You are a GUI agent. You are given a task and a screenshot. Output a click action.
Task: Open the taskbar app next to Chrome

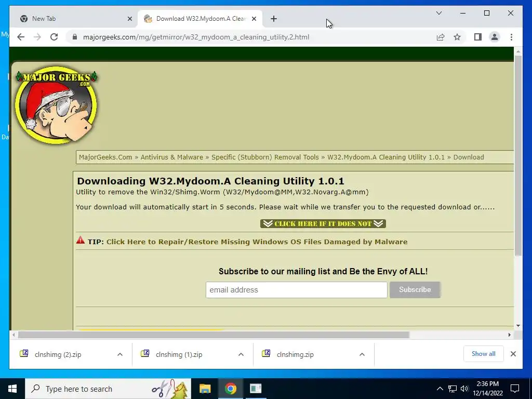click(x=256, y=389)
